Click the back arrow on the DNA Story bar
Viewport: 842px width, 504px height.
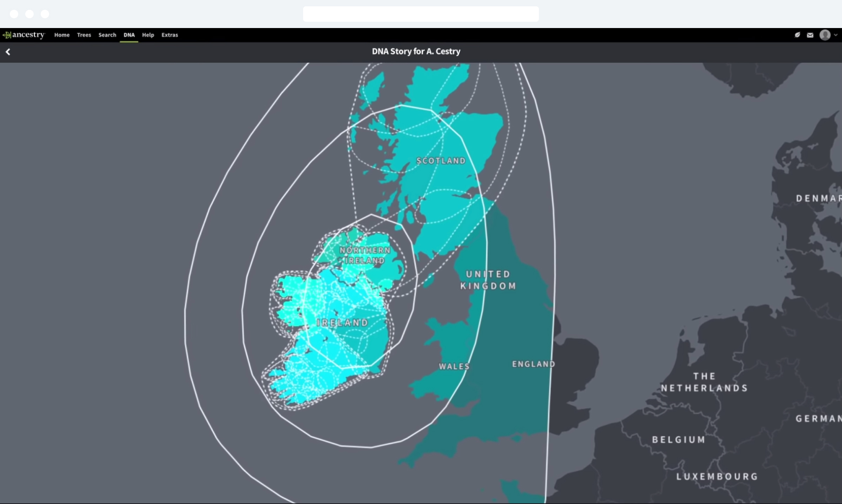(8, 52)
